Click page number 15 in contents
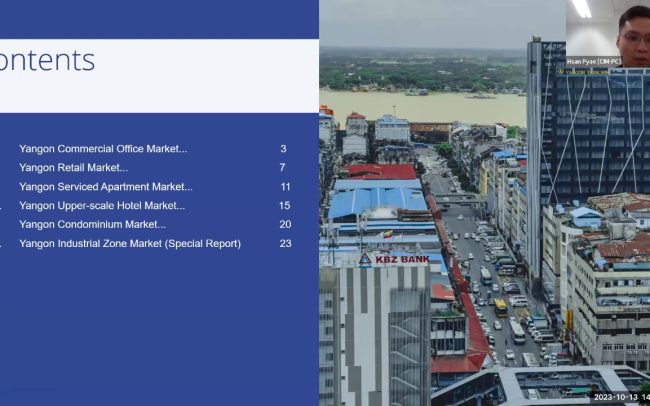This screenshot has width=650, height=406. point(285,206)
